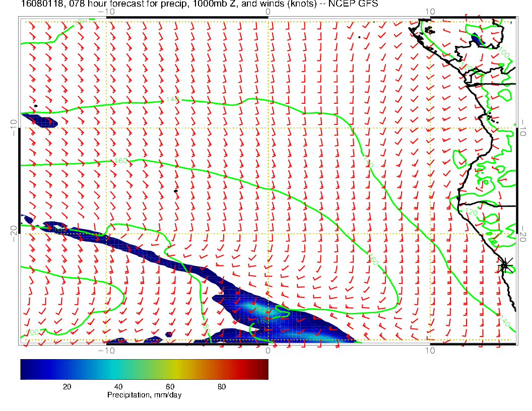Click the green '100' contour label over land
This screenshot has height=411, width=532.
[x=504, y=53]
